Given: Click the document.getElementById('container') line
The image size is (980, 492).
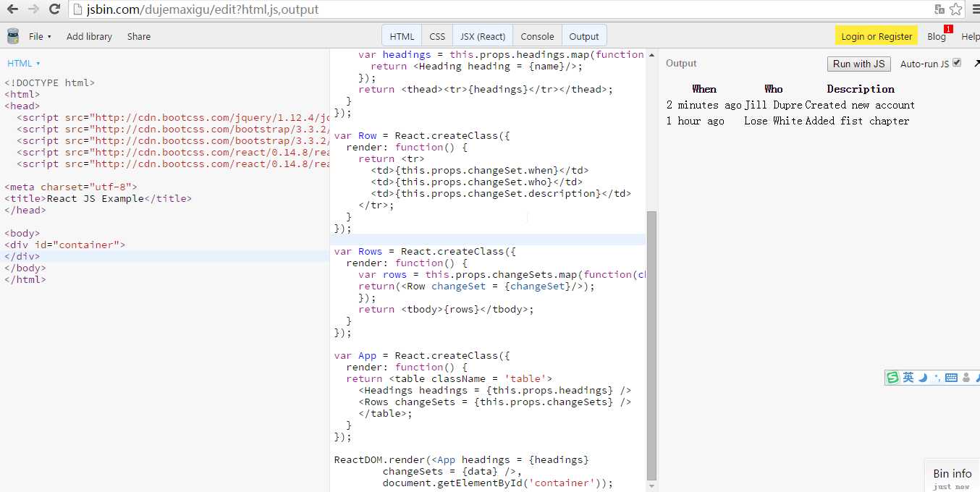Looking at the screenshot, I should [498, 483].
